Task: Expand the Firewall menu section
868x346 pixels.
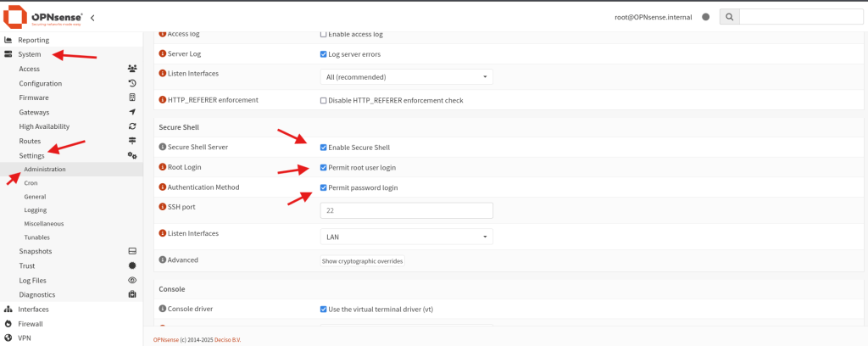Action: 31,324
